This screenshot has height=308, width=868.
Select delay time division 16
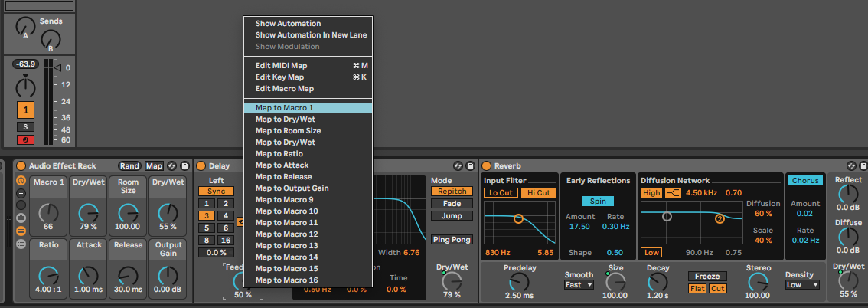pyautogui.click(x=225, y=241)
